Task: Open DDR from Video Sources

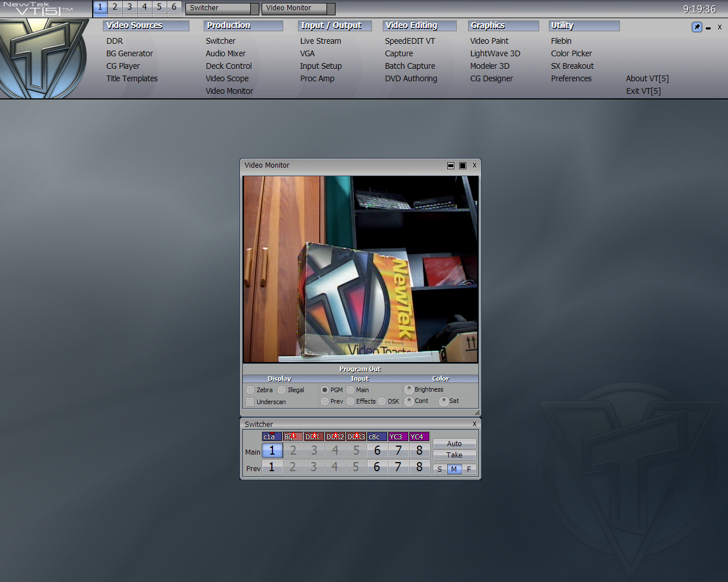Action: coord(114,41)
